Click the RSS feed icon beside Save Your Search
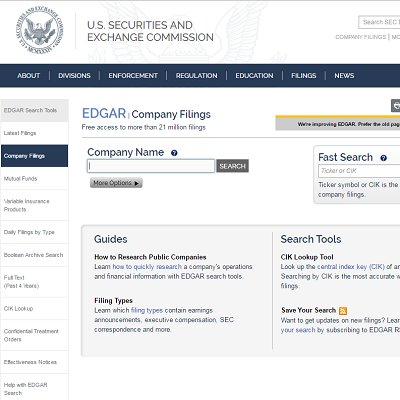The image size is (400, 400). (x=343, y=311)
